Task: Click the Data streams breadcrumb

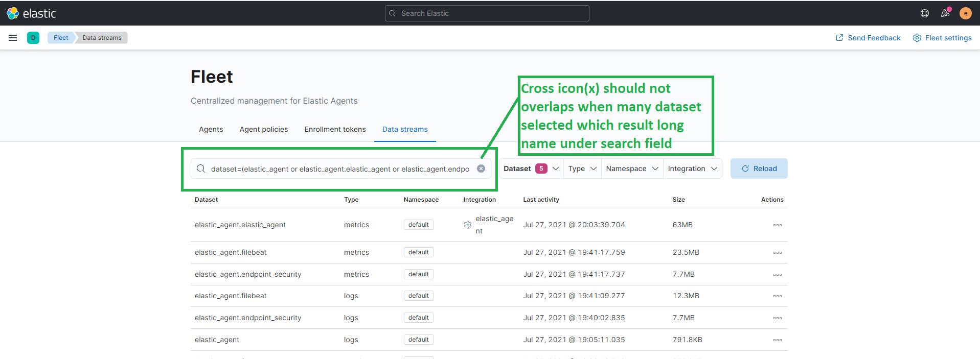Action: coord(102,38)
